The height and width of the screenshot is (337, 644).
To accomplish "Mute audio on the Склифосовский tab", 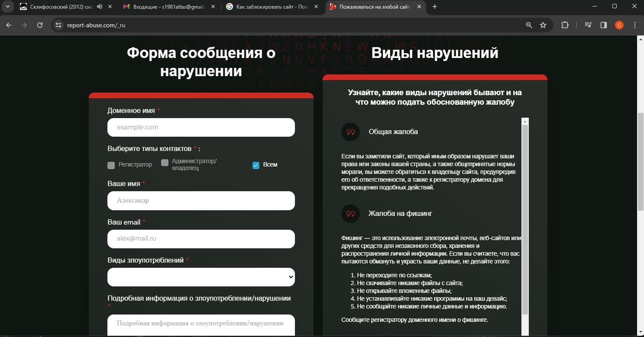I will pos(100,6).
